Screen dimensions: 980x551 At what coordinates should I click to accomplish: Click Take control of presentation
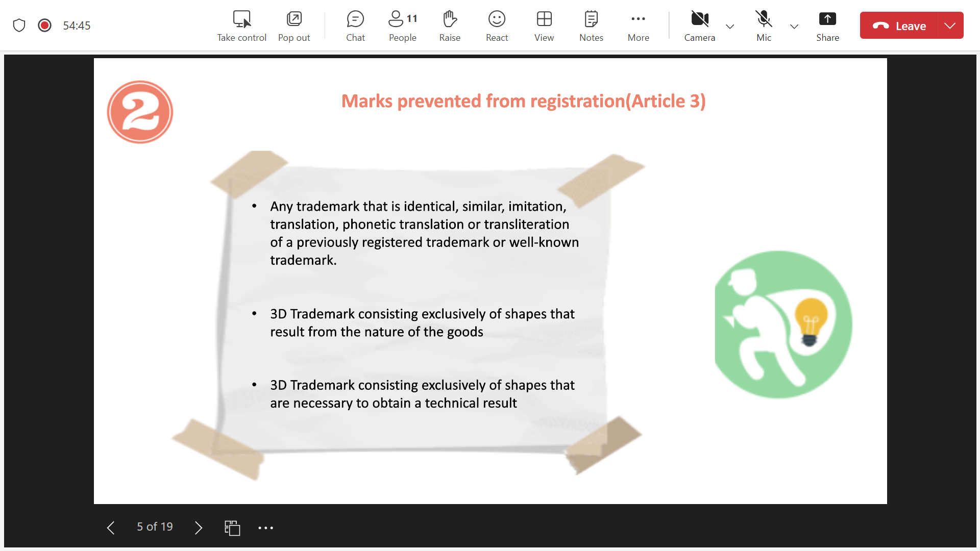[x=241, y=26]
